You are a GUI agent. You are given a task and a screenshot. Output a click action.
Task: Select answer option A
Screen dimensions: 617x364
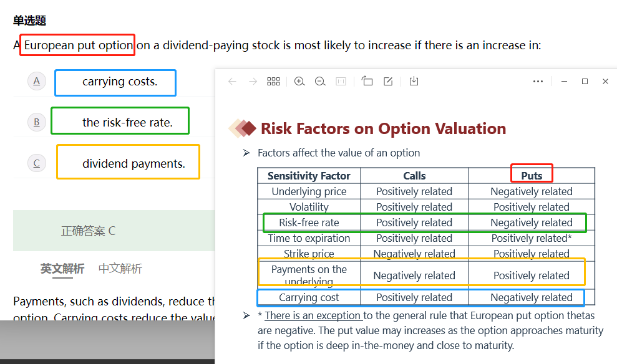[37, 82]
